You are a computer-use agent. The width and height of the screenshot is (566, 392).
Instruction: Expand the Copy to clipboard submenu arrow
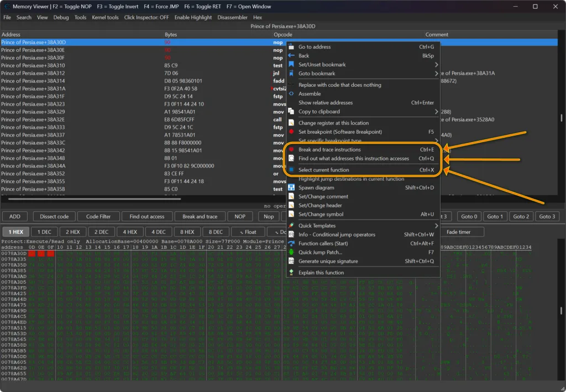coord(436,112)
